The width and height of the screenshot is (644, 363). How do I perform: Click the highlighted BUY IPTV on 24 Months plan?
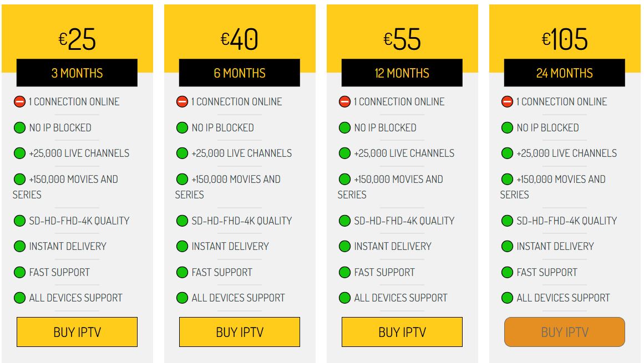[x=564, y=331]
